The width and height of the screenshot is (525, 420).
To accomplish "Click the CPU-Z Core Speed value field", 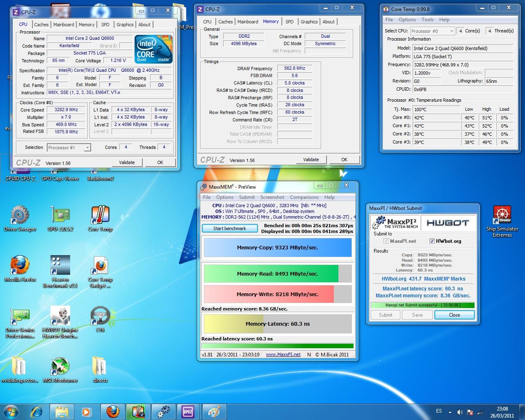I will pos(66,110).
